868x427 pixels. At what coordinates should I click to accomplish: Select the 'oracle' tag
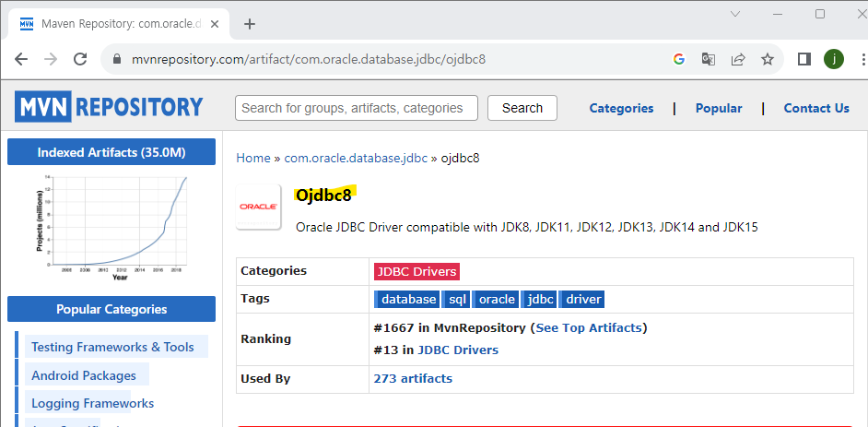click(496, 299)
